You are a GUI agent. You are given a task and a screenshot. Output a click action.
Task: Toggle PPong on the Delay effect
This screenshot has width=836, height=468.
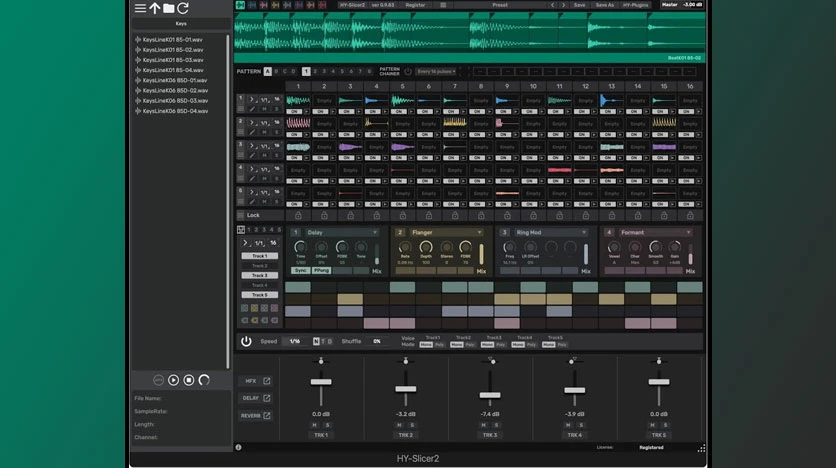tap(321, 271)
